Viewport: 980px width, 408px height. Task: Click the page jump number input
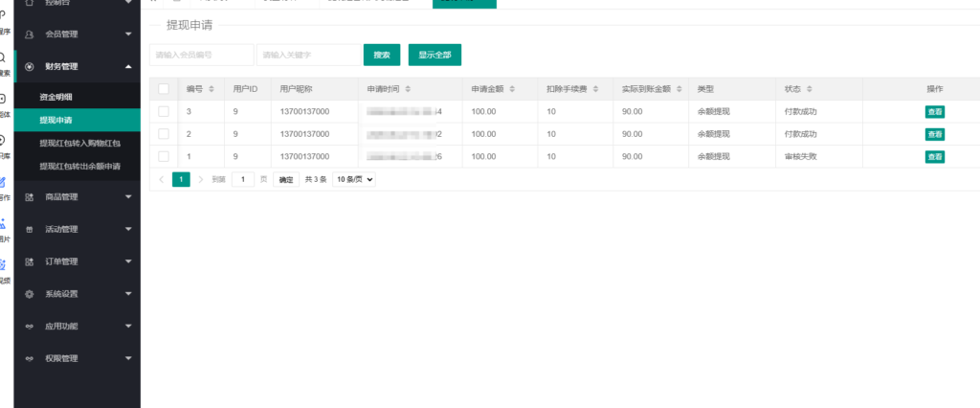tap(243, 180)
